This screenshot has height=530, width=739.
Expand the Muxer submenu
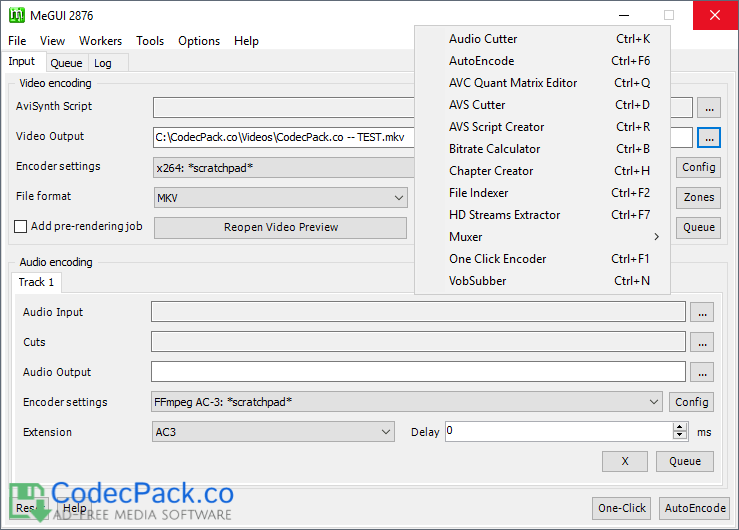[542, 236]
